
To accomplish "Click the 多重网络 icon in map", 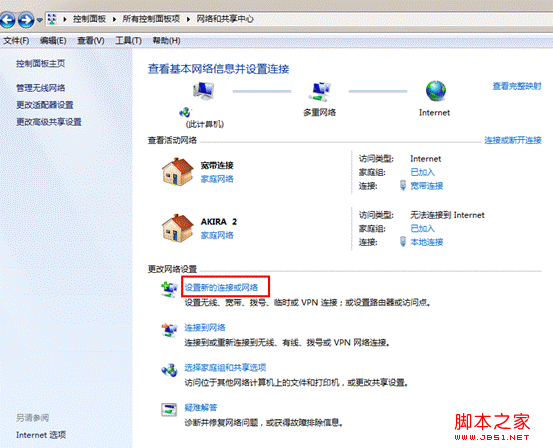I will click(x=320, y=92).
